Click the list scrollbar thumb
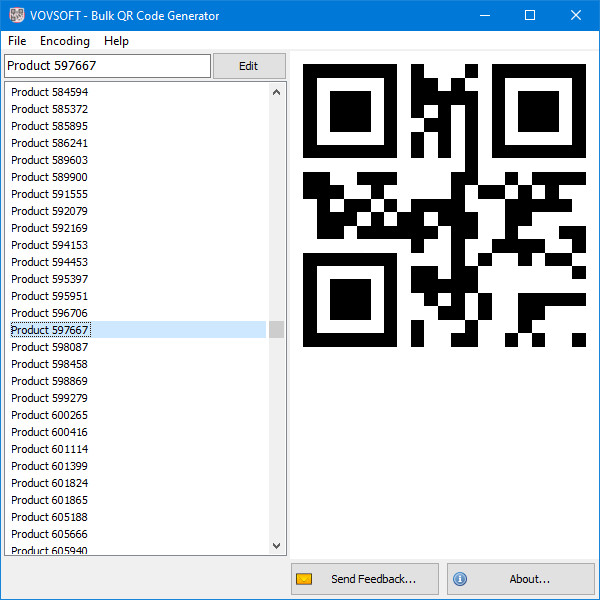600x600 pixels. [x=276, y=329]
